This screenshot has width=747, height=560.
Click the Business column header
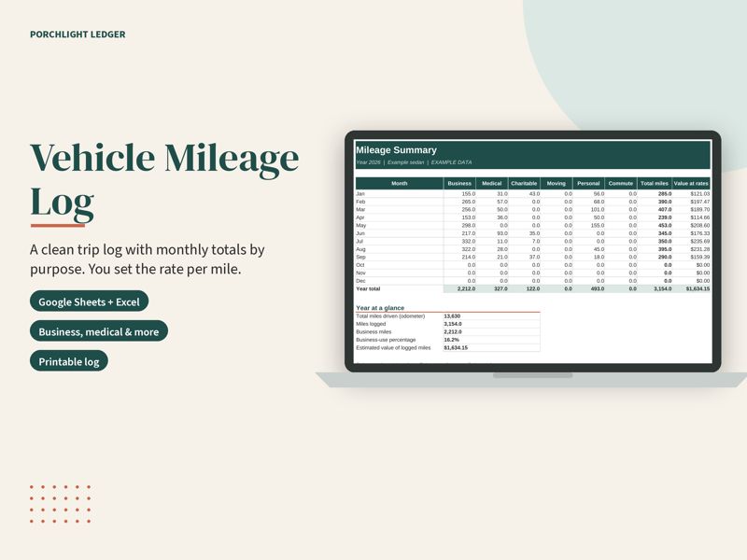459,183
